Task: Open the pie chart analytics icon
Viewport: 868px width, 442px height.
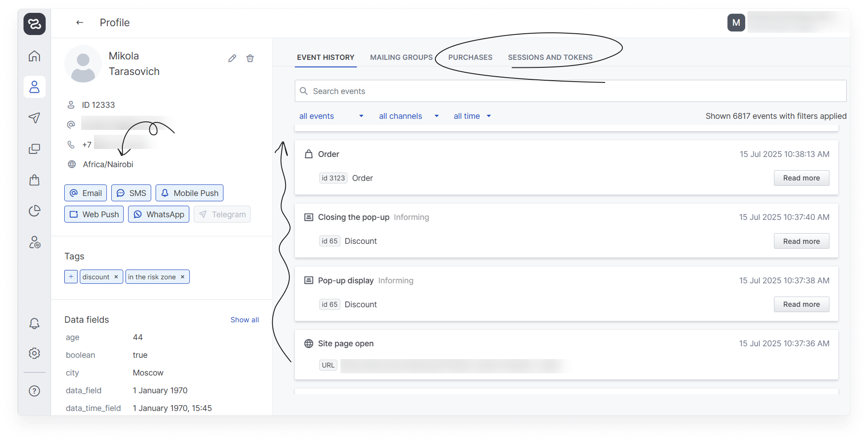Action: coord(35,211)
